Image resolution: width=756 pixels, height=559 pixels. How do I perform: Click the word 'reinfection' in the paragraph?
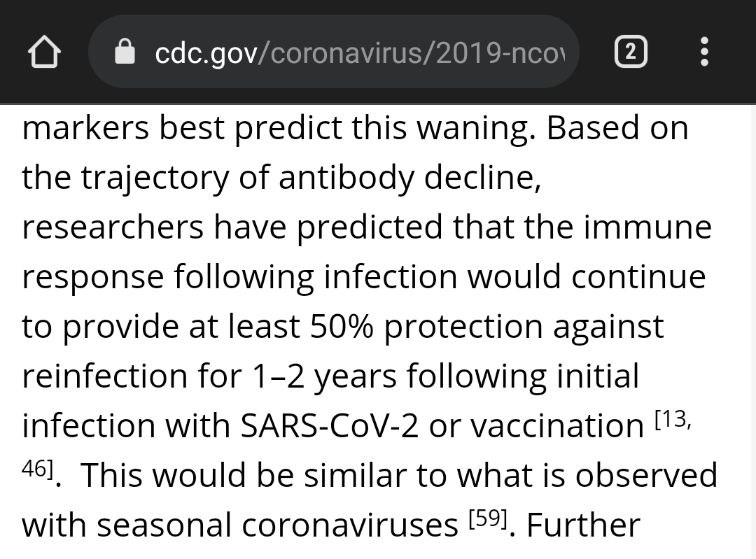104,376
